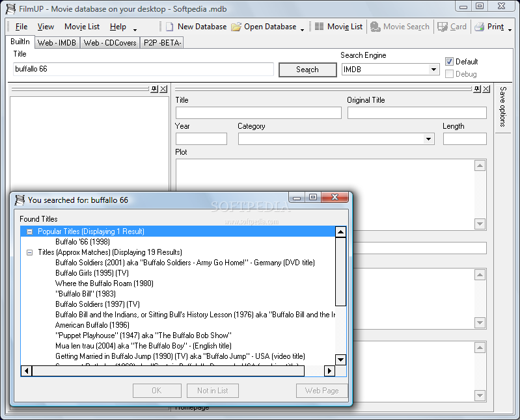
Task: Click the Movie Search binoculars icon
Action: pos(375,27)
